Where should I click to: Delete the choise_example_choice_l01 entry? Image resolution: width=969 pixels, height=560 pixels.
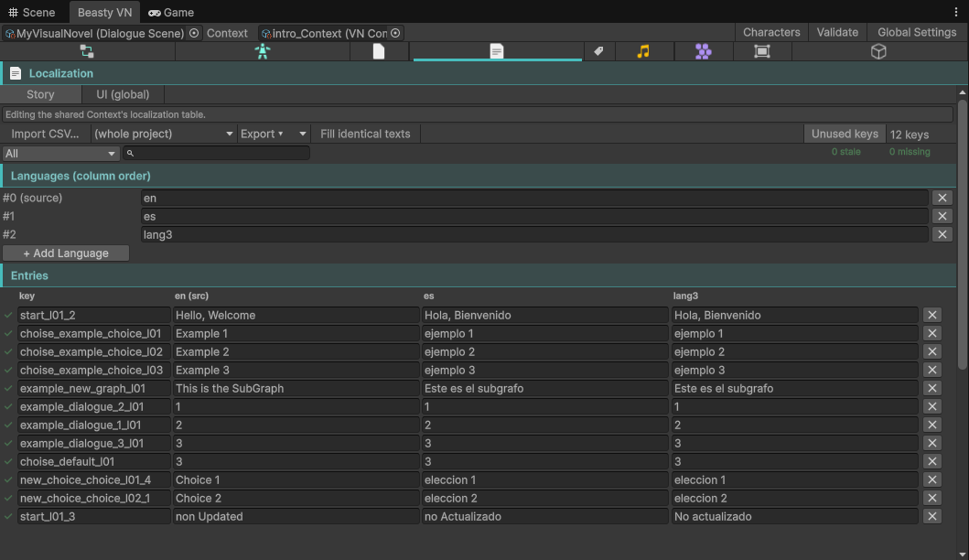tap(931, 333)
